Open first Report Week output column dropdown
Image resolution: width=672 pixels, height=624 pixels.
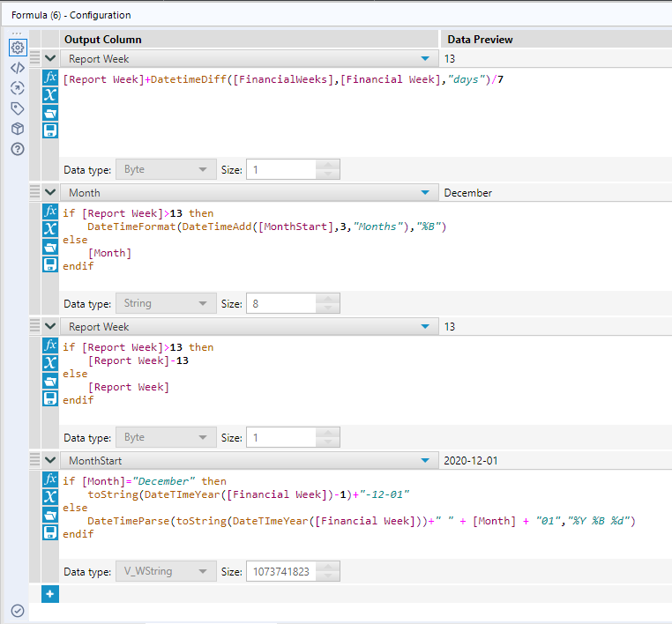coord(425,59)
